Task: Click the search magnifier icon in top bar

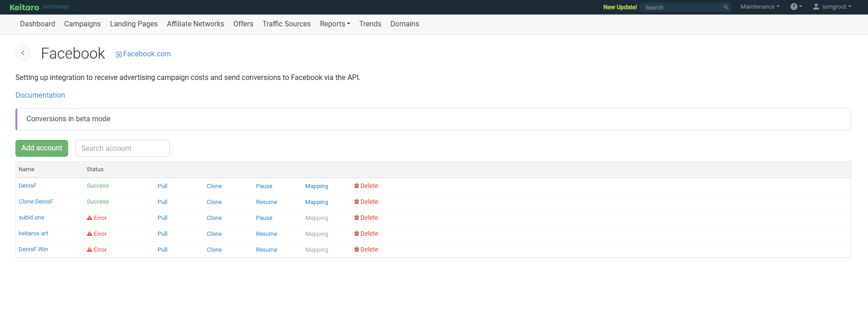Action: (x=726, y=7)
